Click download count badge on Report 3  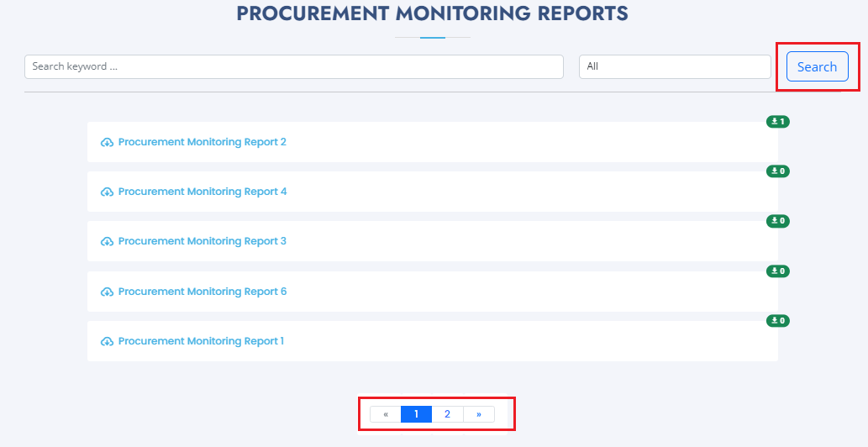pos(778,221)
